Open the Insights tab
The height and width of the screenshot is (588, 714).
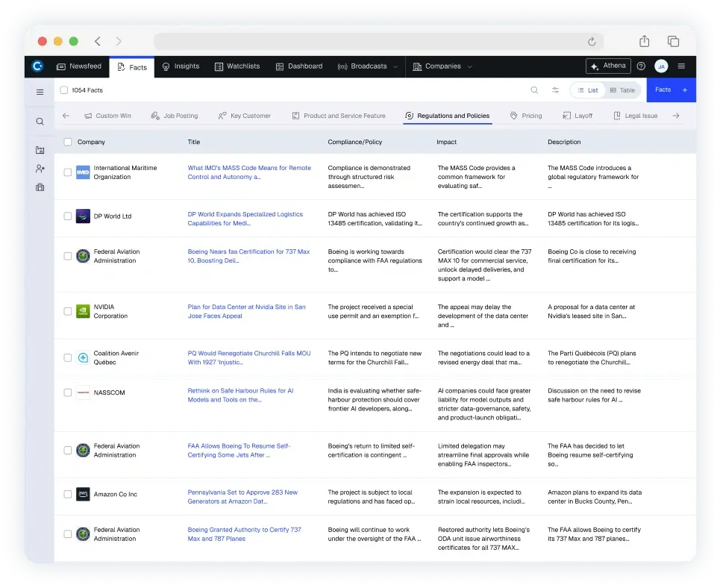click(181, 66)
